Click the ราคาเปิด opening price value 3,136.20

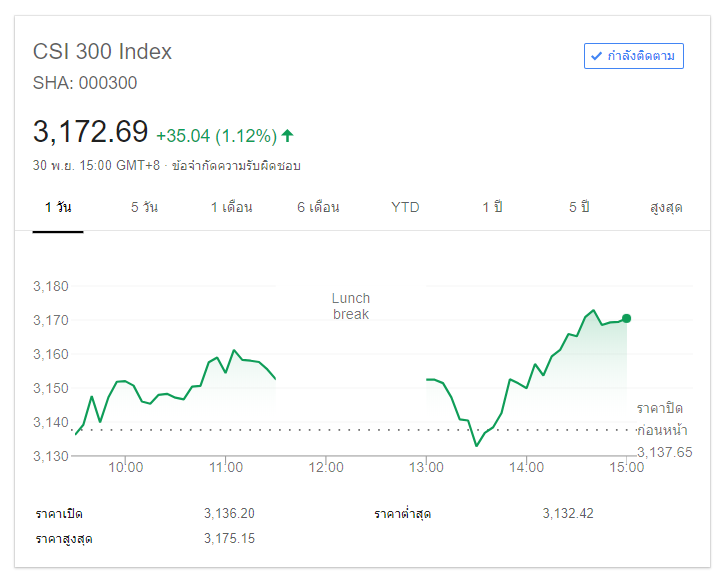[229, 514]
